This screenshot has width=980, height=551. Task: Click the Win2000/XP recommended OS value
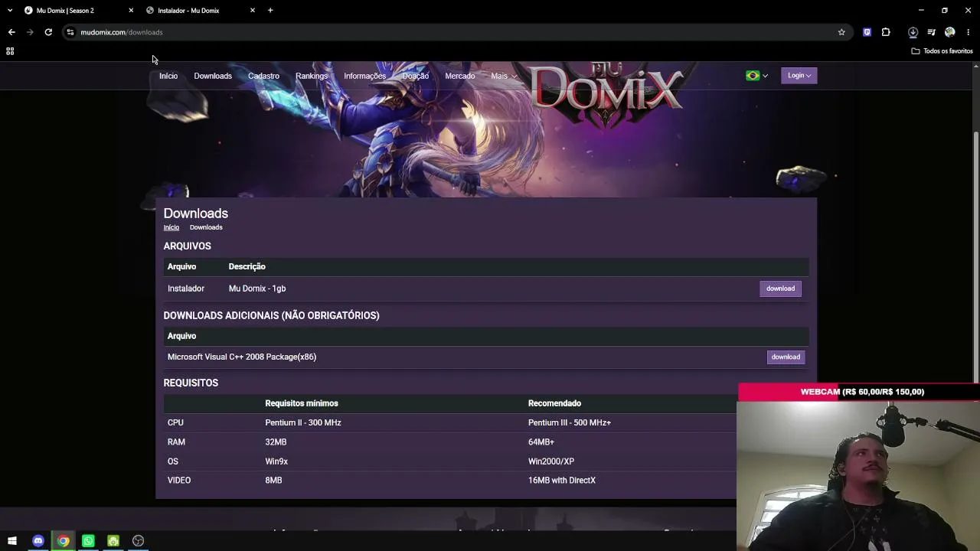(x=551, y=461)
